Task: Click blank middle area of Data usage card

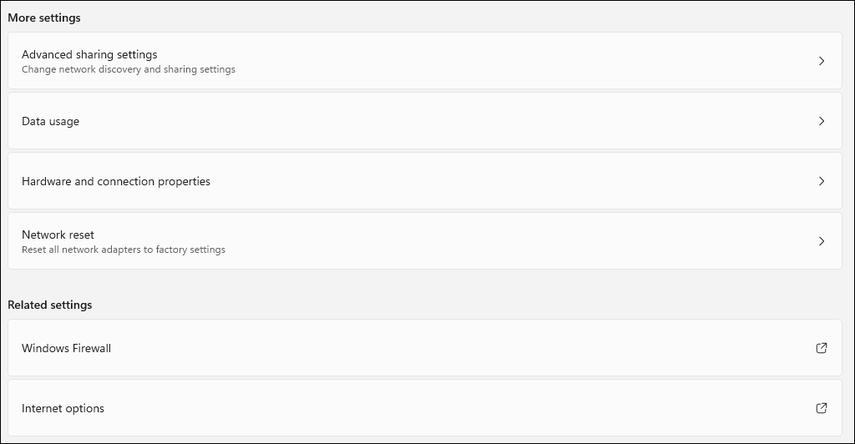Action: coord(430,121)
